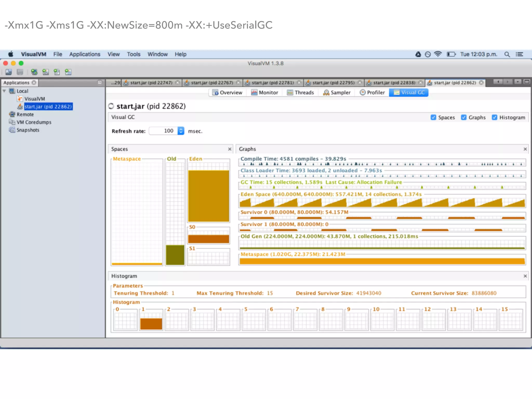Switch to start.jar (pid 22767) tab
The width and height of the screenshot is (532, 399).
tap(212, 83)
